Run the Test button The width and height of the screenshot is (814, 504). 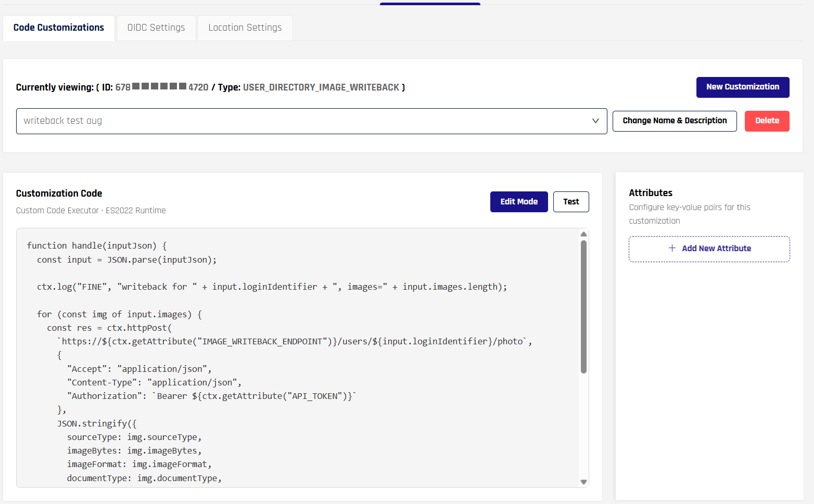pos(571,202)
